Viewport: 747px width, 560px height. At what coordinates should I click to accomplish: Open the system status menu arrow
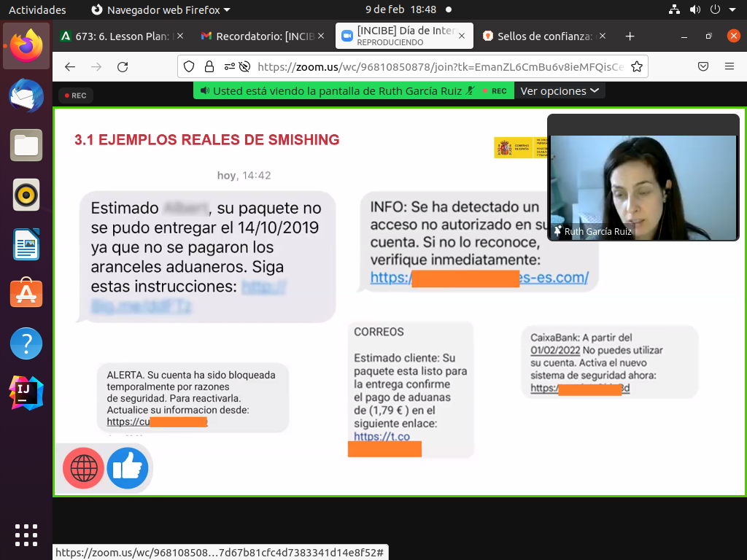click(x=733, y=9)
